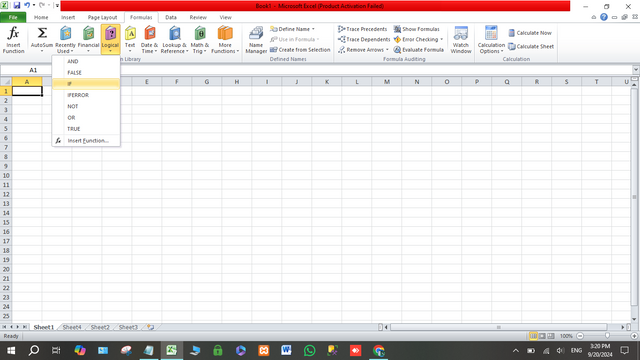Open Word from the taskbar
The height and width of the screenshot is (360, 640).
coord(286,350)
